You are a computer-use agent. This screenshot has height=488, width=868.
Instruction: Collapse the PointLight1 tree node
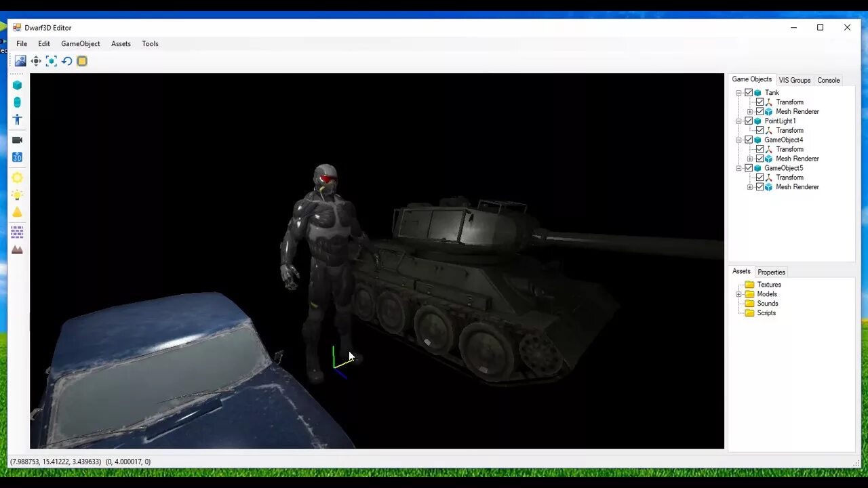[x=738, y=121]
